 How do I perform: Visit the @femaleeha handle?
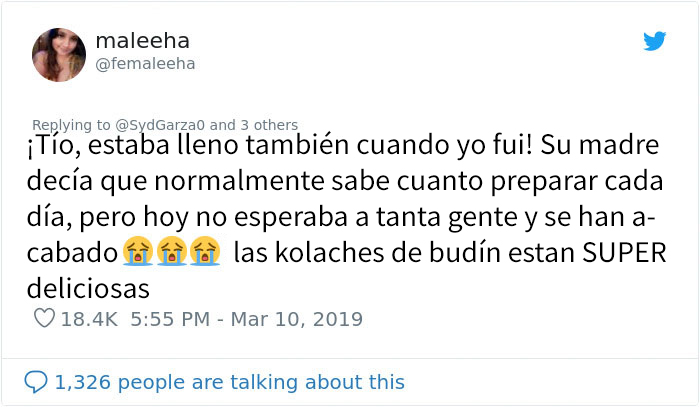click(146, 64)
